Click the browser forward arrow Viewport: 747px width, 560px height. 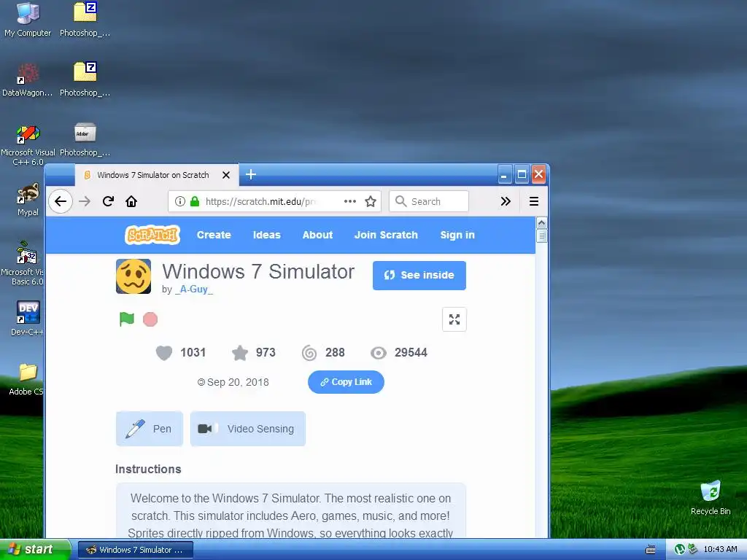[x=85, y=201]
